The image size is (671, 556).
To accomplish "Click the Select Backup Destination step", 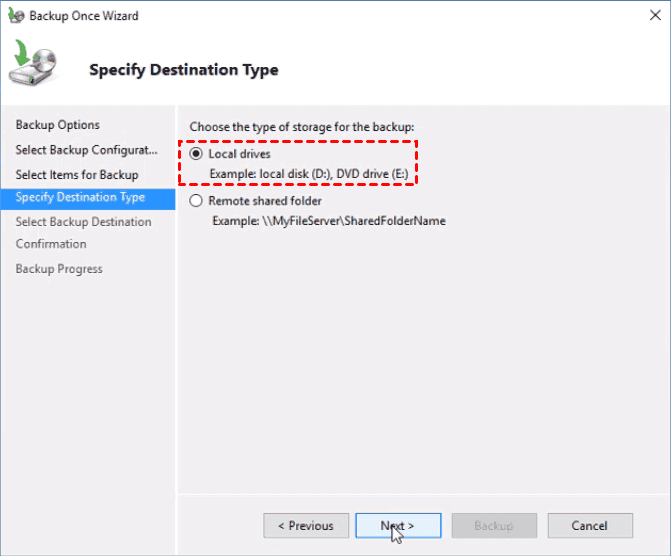I will (x=84, y=222).
